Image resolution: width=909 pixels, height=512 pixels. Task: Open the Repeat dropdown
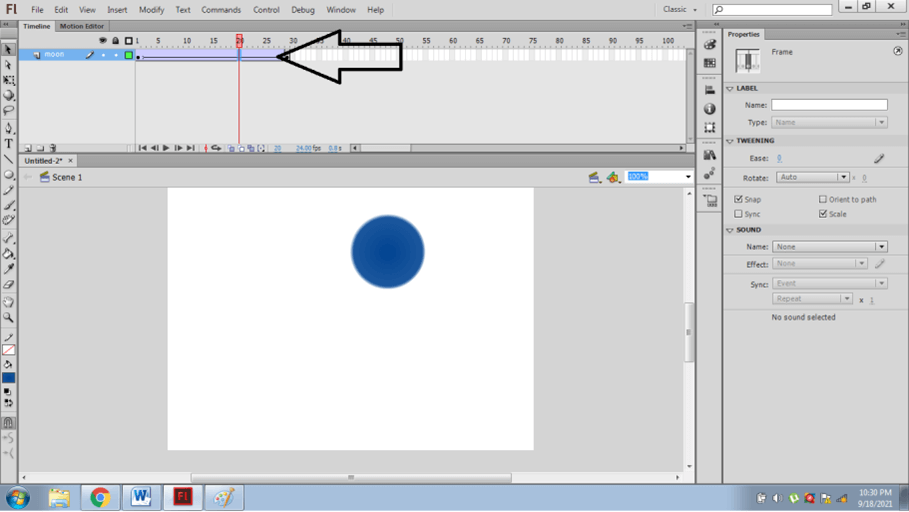tap(812, 299)
